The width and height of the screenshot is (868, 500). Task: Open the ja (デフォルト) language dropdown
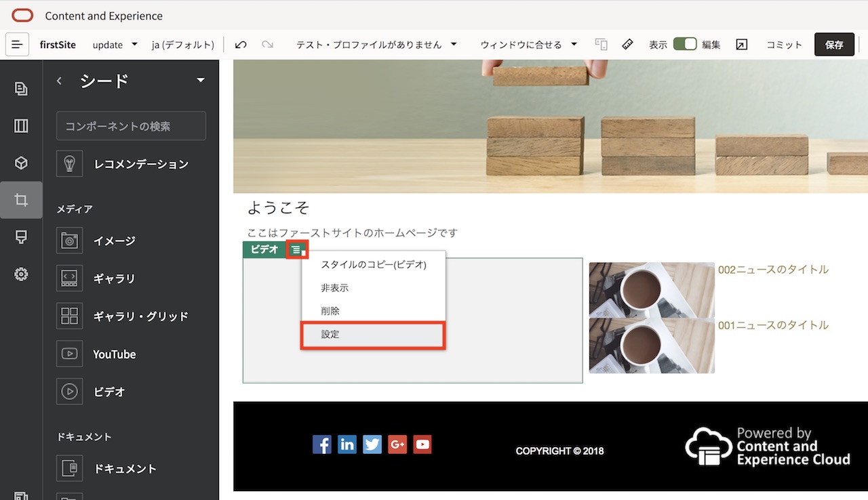pos(182,44)
